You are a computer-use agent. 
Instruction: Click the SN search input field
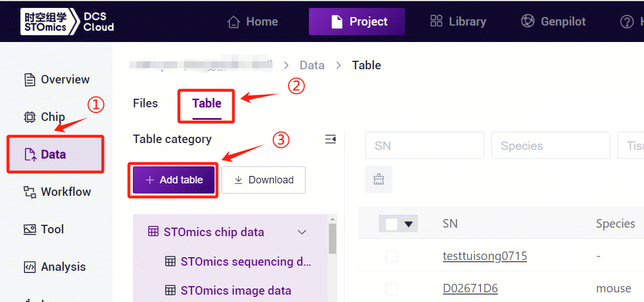[x=424, y=146]
